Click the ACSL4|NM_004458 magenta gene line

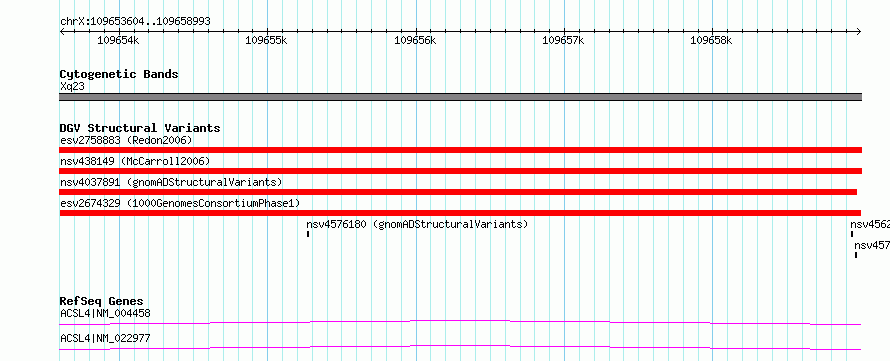tap(460, 322)
